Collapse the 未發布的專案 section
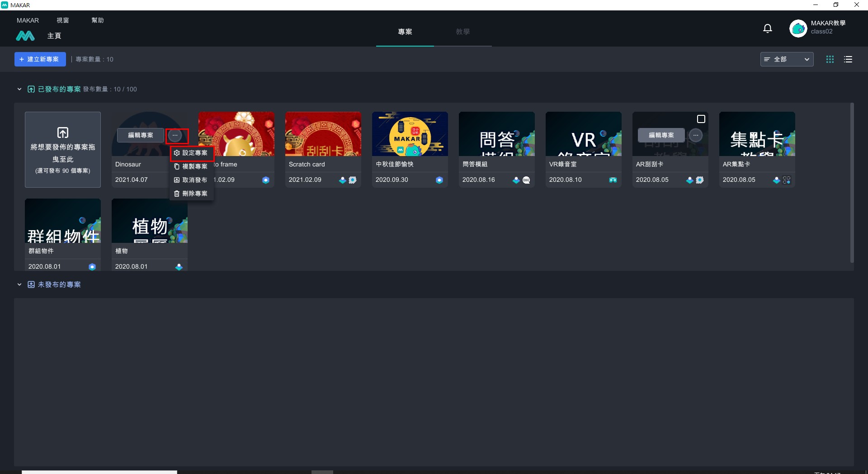868x474 pixels. tap(19, 284)
